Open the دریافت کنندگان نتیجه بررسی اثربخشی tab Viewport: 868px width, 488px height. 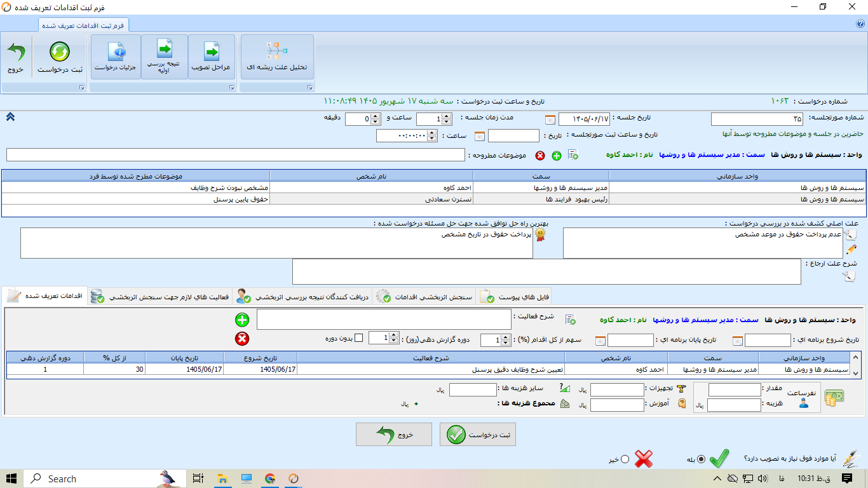tap(302, 297)
